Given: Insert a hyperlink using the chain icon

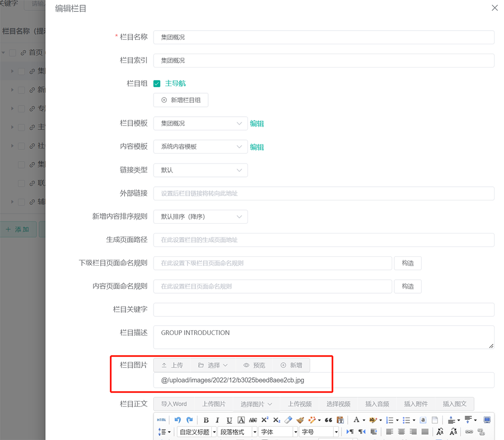Looking at the screenshot, I should click(469, 432).
